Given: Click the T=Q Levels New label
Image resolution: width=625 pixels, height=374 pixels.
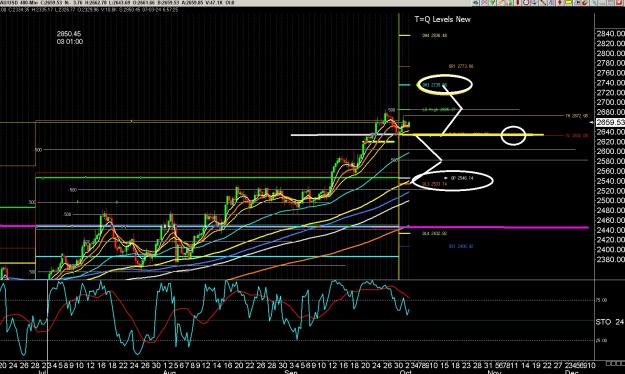Looking at the screenshot, I should 442,19.
